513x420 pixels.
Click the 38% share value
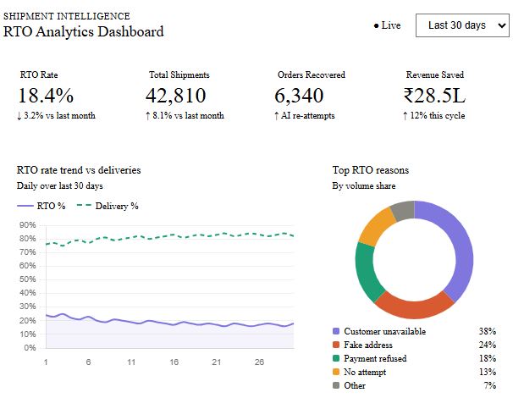click(x=488, y=331)
